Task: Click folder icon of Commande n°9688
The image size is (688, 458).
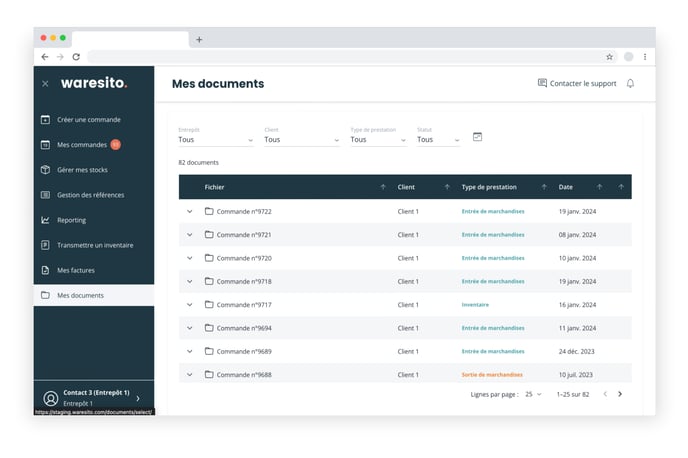Action: tap(209, 374)
